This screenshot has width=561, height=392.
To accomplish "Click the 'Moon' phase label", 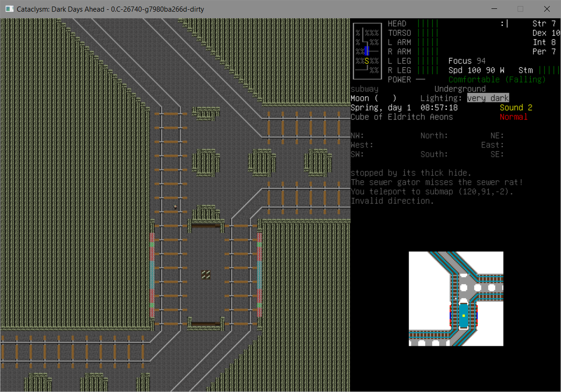I will tap(360, 98).
